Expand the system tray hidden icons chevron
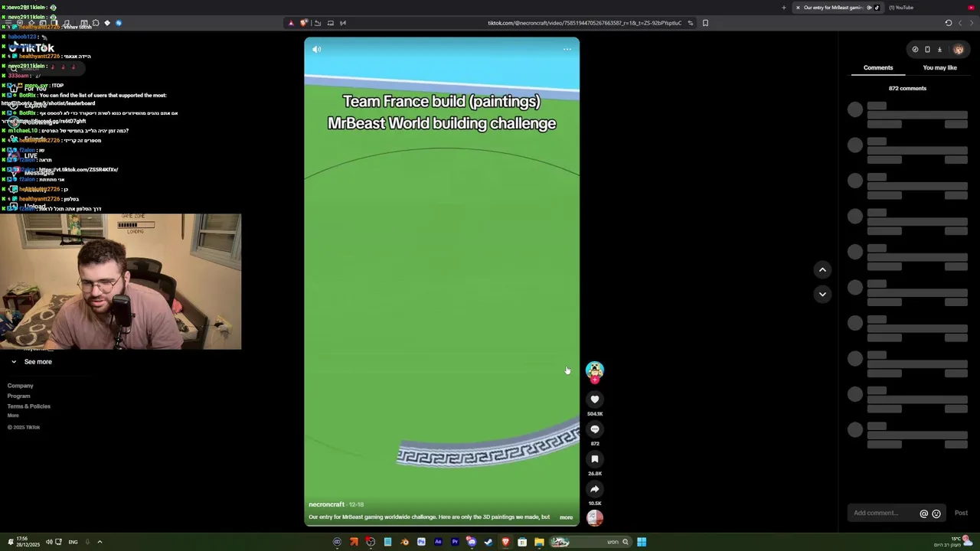The width and height of the screenshot is (980, 551). coord(100,542)
